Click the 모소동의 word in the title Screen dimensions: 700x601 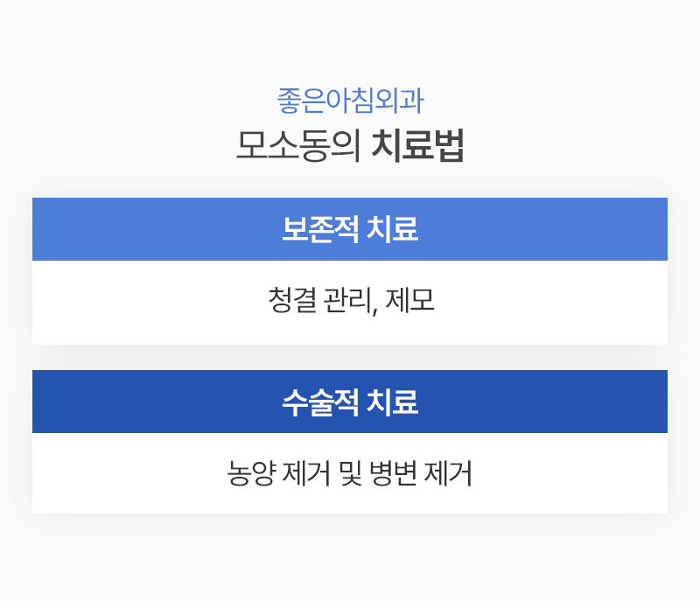297,147
